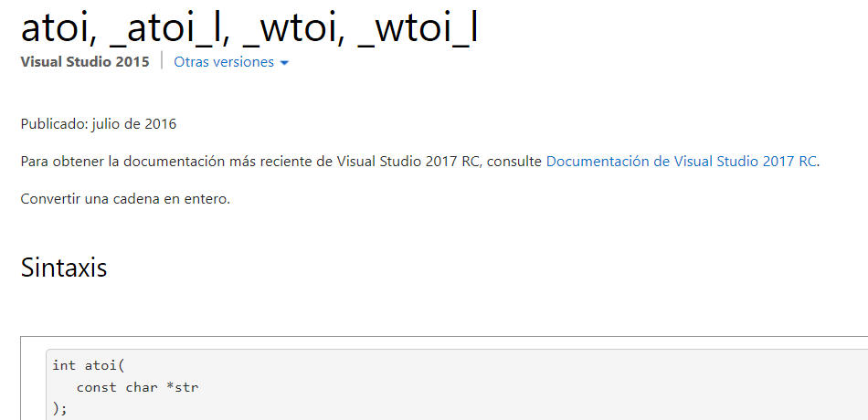
Task: Click the bold Visual Studio 2015 label
Action: 85,62
